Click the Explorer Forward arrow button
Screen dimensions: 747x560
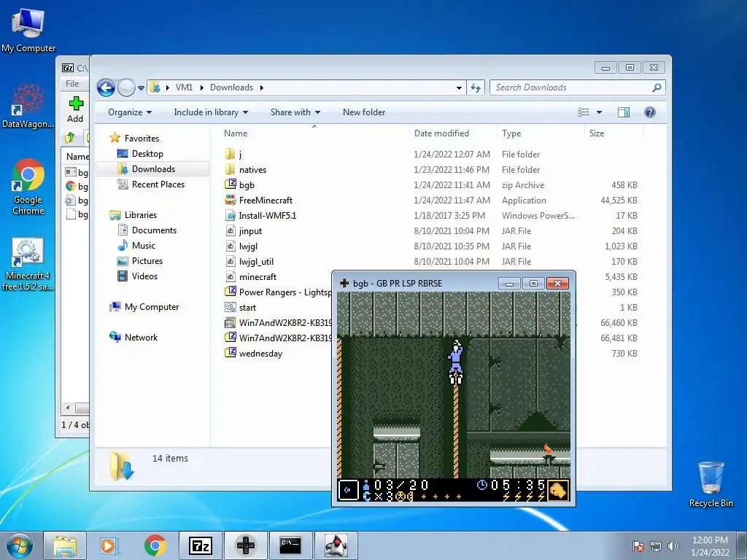click(126, 87)
